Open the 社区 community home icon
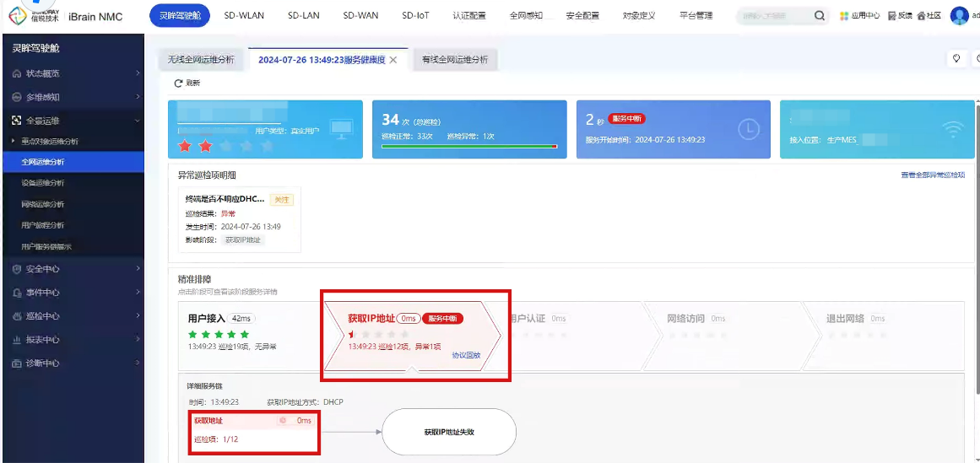This screenshot has height=463, width=980. pyautogui.click(x=922, y=16)
